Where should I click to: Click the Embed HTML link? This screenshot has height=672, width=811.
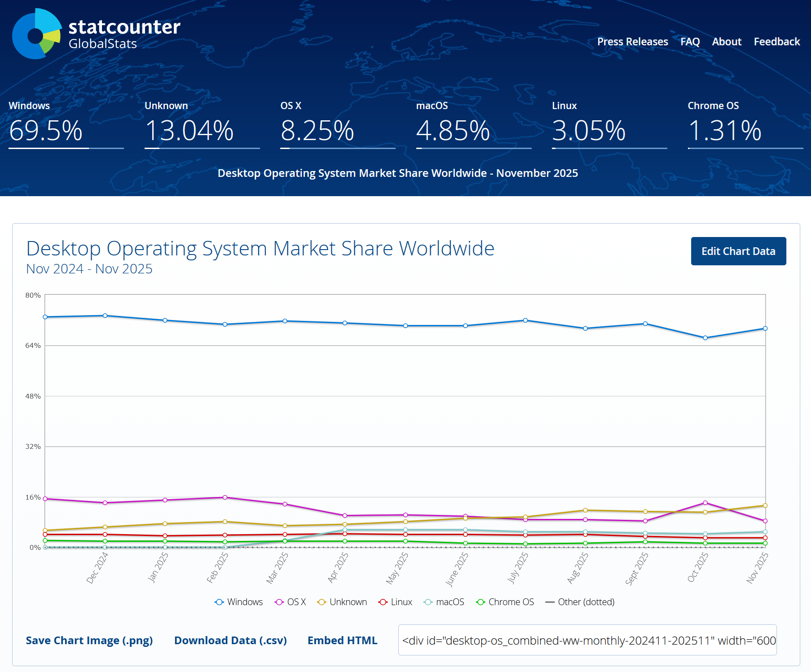(x=342, y=640)
